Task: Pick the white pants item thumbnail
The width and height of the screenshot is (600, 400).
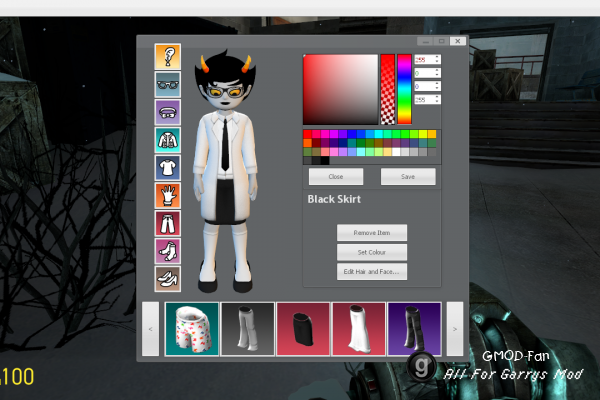Action: tap(248, 329)
